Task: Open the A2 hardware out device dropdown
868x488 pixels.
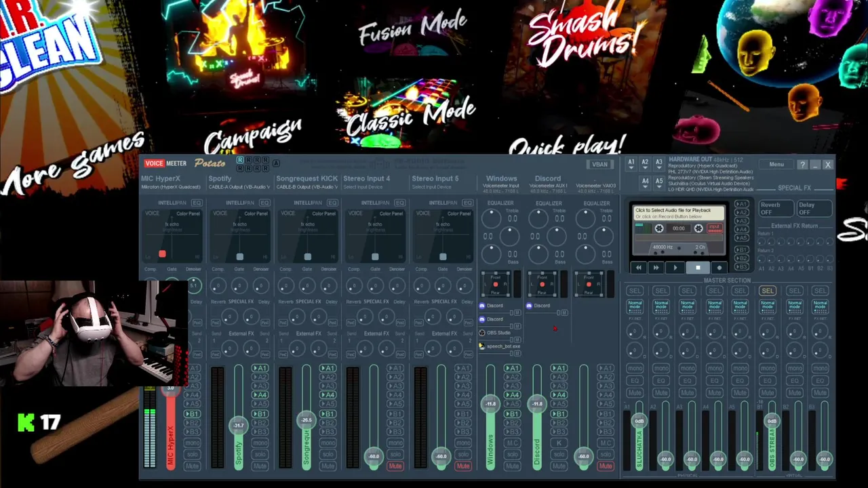Action: point(645,163)
